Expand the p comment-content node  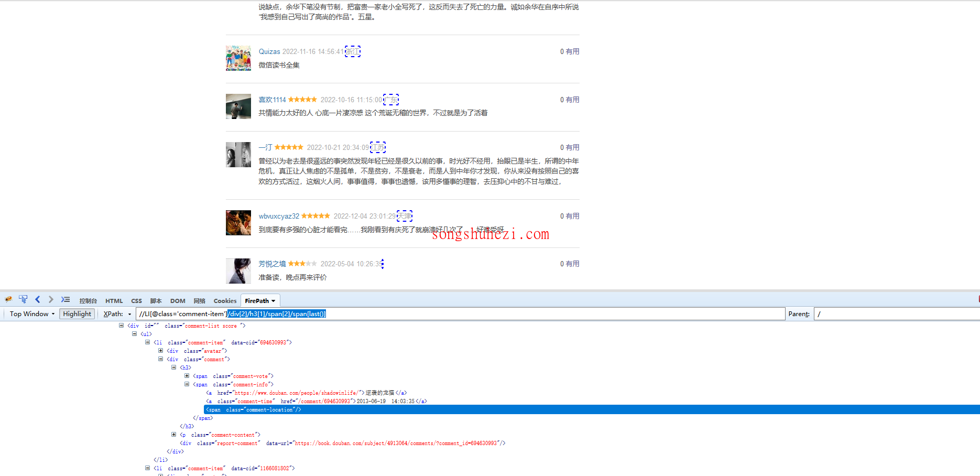click(x=173, y=435)
